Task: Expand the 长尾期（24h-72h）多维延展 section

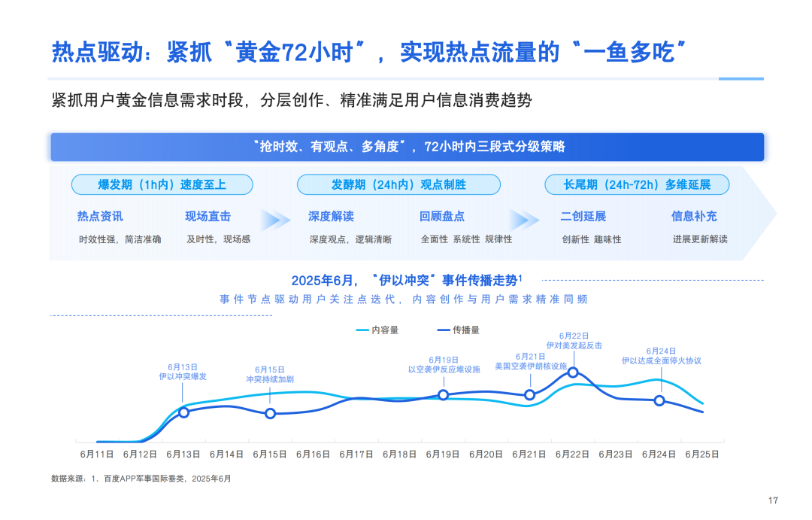Action: click(637, 184)
